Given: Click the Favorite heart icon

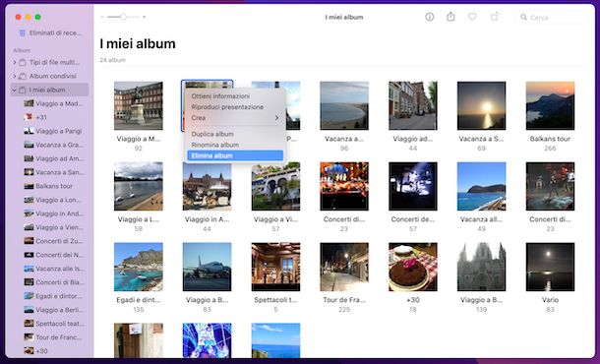Looking at the screenshot, I should pos(472,17).
